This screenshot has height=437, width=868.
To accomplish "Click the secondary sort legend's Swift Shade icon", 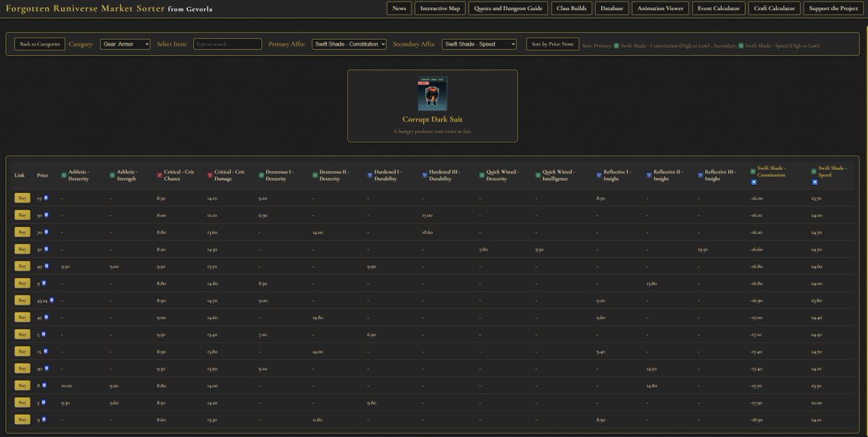I will pyautogui.click(x=741, y=46).
